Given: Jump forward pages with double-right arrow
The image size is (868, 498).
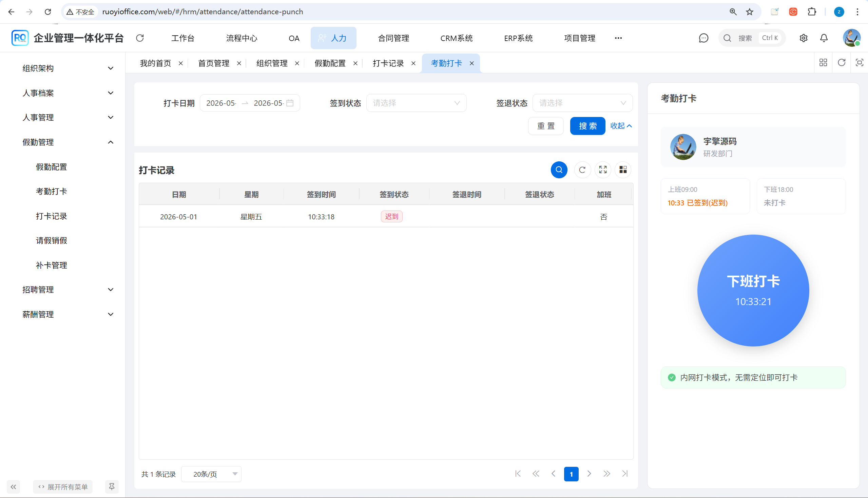Looking at the screenshot, I should (607, 474).
